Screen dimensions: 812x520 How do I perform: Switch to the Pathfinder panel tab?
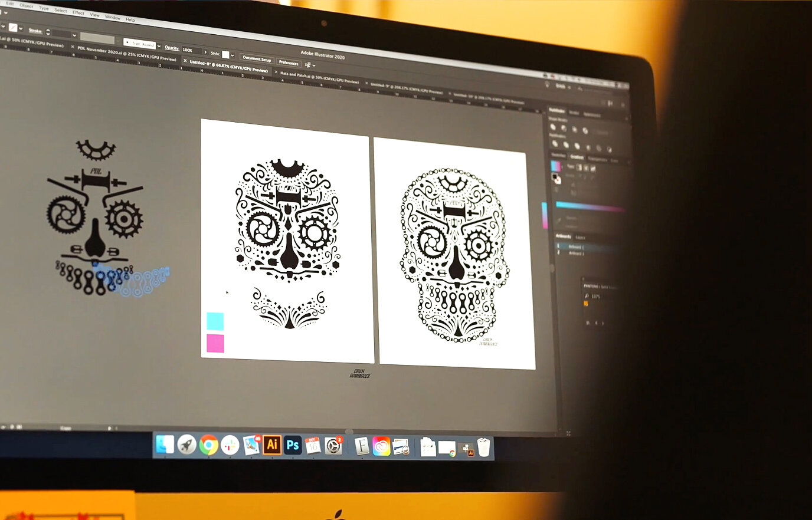[x=557, y=110]
